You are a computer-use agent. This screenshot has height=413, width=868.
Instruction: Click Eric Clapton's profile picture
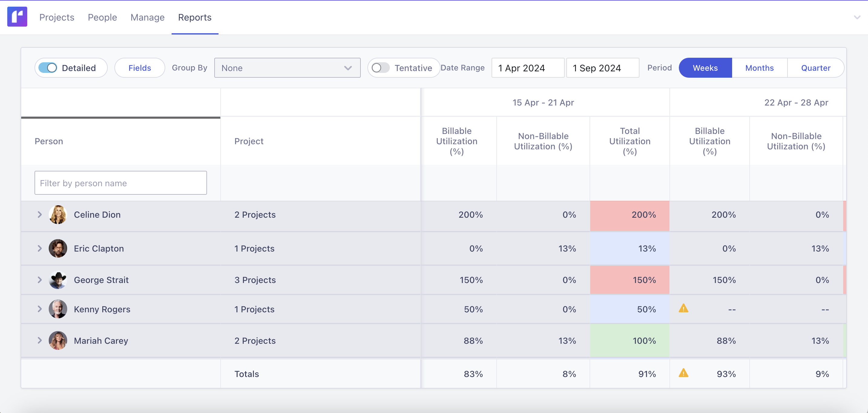click(x=58, y=249)
